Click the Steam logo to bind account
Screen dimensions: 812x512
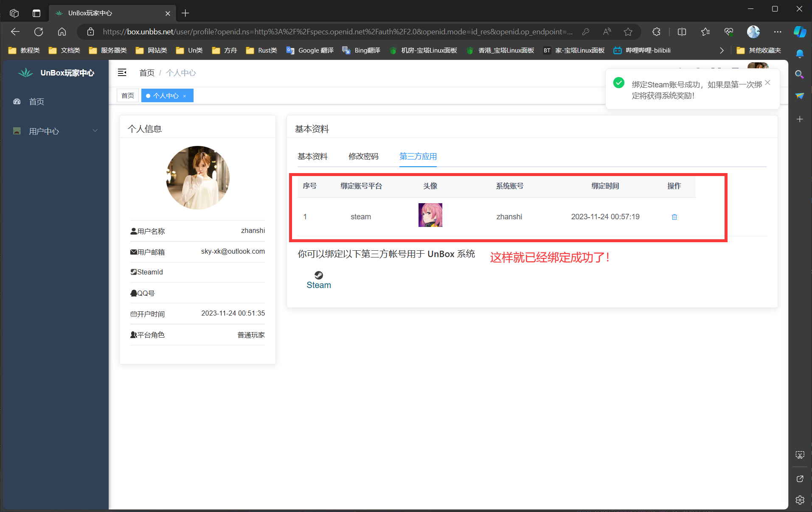319,280
